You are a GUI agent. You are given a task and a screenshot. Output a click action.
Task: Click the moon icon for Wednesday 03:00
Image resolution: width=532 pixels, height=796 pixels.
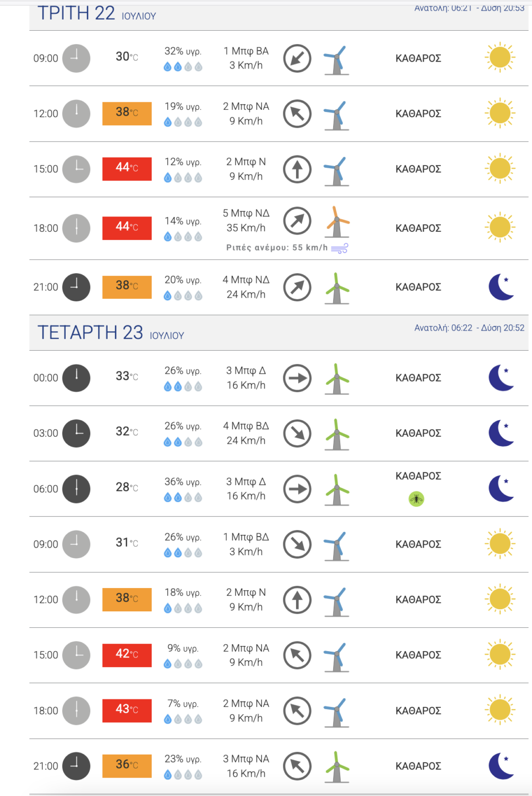[501, 433]
